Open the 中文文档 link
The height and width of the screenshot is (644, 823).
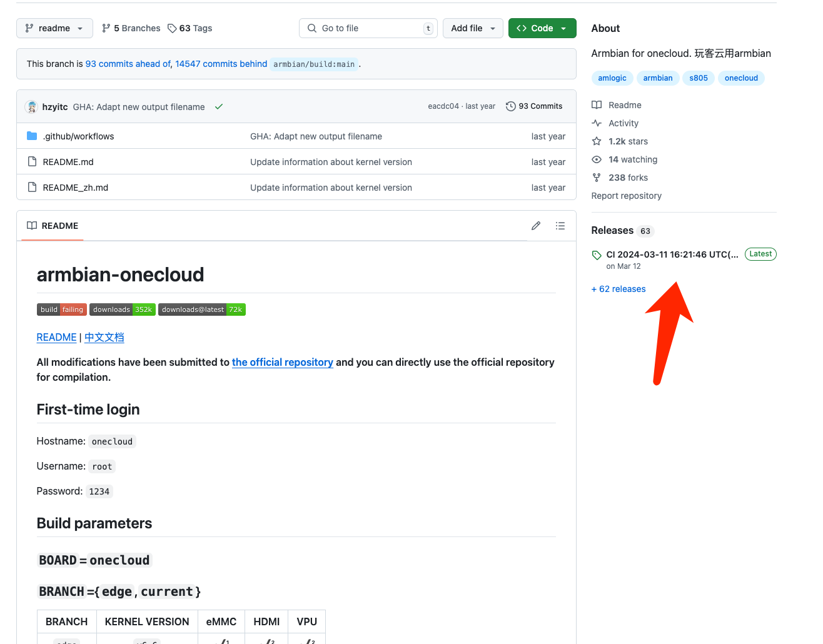pos(104,338)
